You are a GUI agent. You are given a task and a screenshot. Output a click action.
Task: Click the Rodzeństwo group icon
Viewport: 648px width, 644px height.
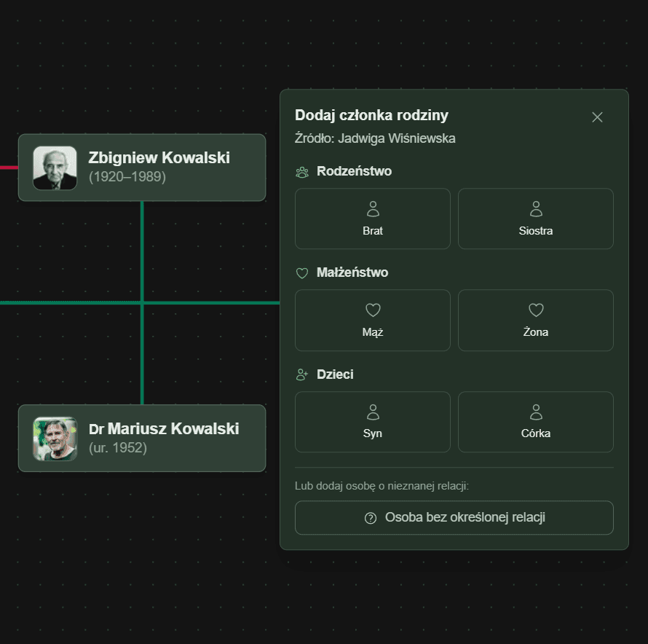point(302,172)
